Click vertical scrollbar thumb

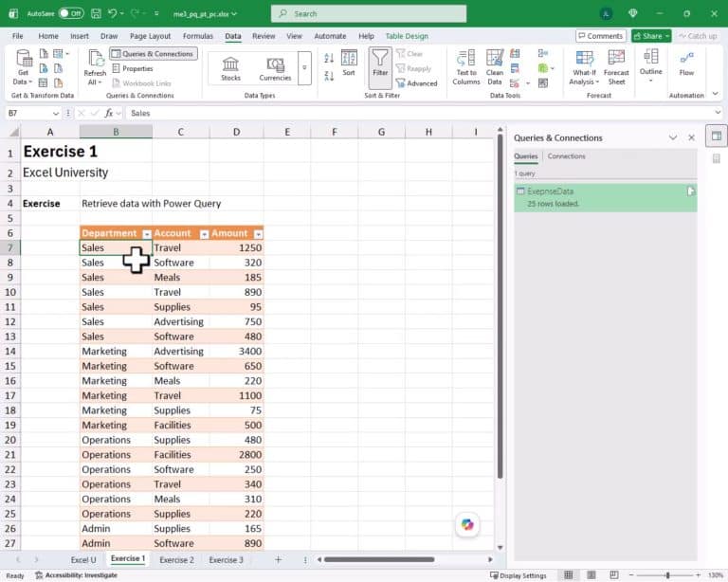coord(500,306)
